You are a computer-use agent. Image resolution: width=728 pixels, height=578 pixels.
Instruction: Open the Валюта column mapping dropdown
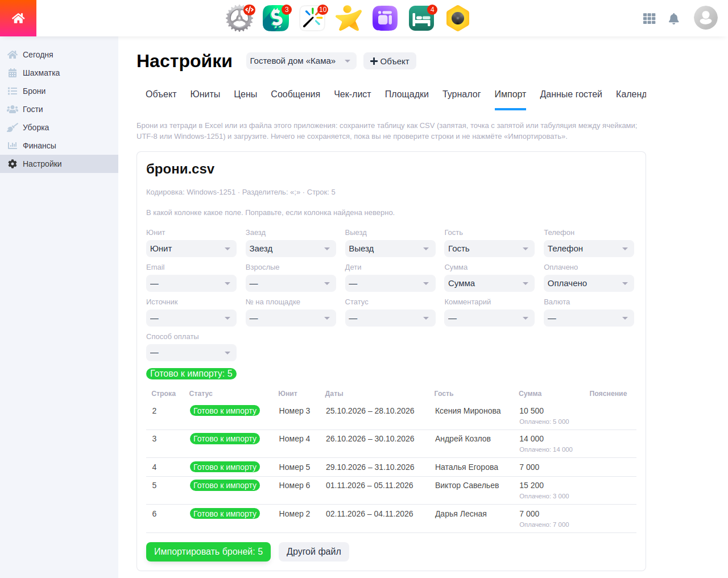click(589, 318)
